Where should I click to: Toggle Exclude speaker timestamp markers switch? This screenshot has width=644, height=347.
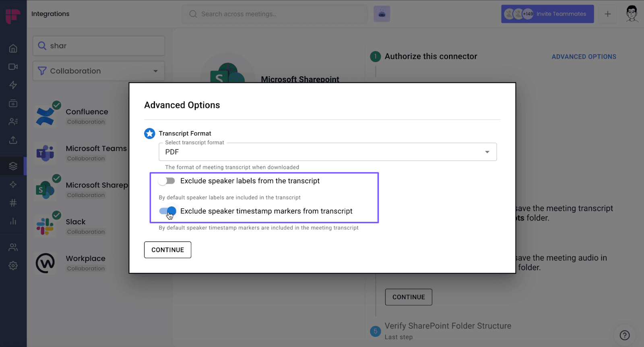click(x=167, y=211)
